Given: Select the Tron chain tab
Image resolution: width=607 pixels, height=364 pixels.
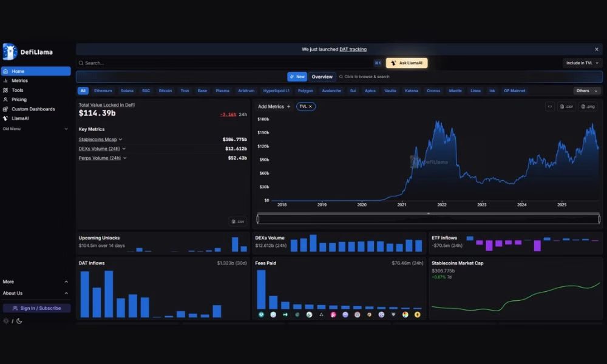Looking at the screenshot, I should pyautogui.click(x=185, y=91).
